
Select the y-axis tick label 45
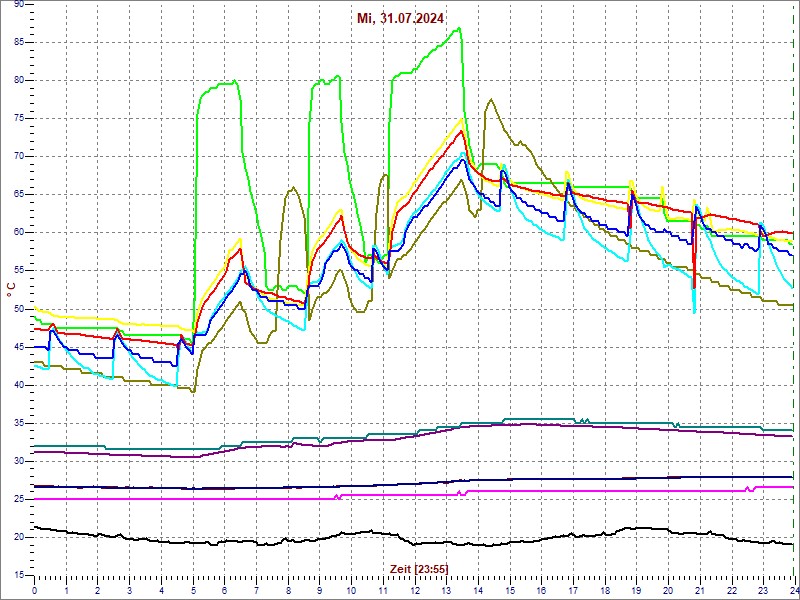coord(19,347)
